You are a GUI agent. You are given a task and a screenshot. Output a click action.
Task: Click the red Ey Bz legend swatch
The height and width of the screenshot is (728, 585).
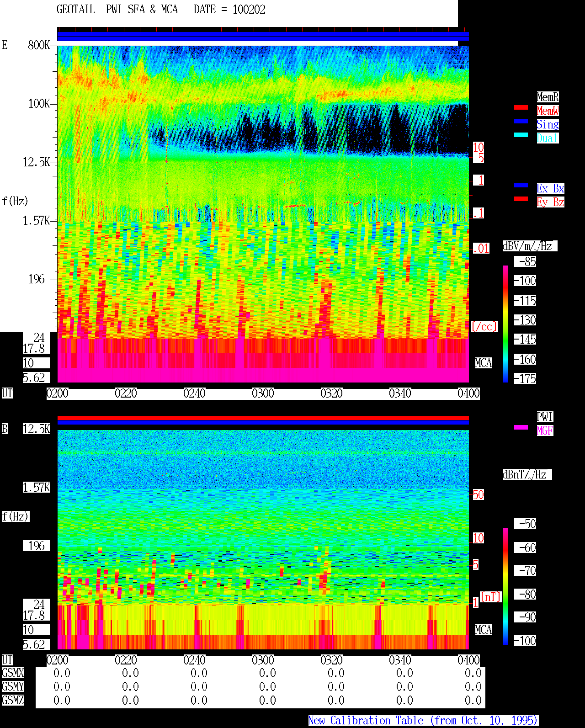click(521, 199)
